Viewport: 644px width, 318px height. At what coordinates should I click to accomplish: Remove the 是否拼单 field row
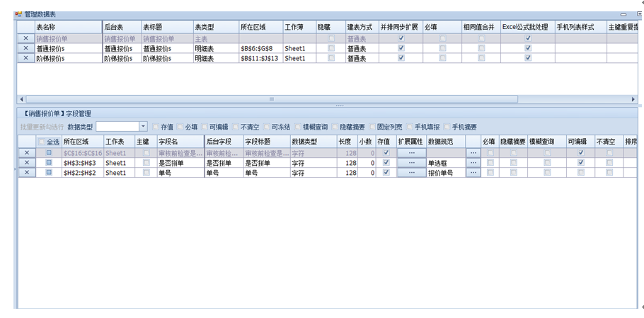[x=25, y=162]
